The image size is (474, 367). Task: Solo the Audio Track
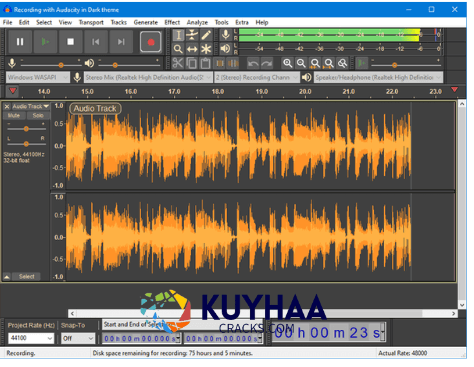point(38,116)
